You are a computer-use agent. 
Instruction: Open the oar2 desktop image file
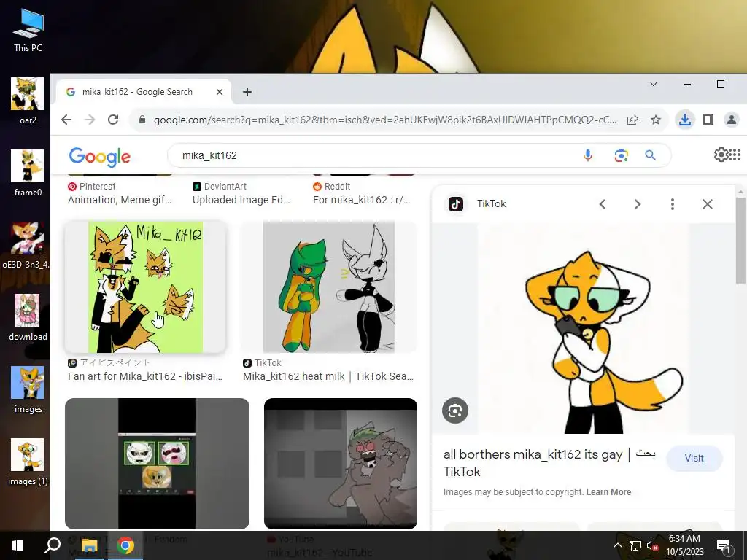click(28, 101)
